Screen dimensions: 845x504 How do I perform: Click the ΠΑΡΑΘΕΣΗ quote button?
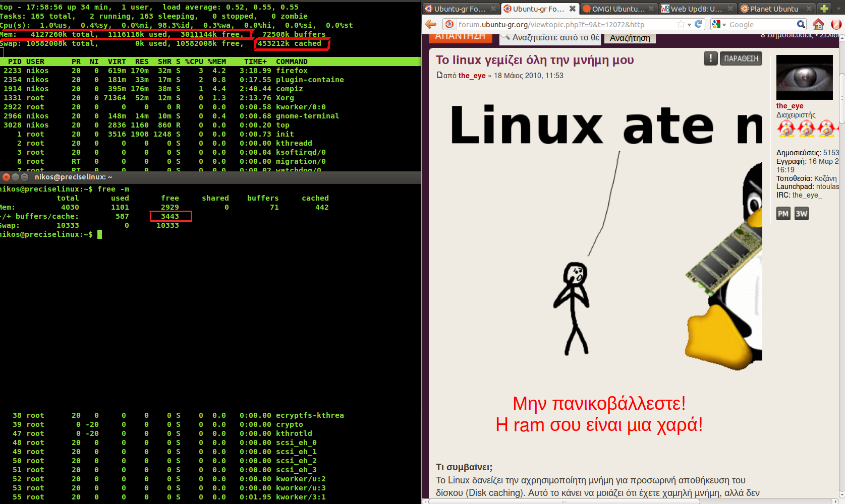(x=741, y=58)
